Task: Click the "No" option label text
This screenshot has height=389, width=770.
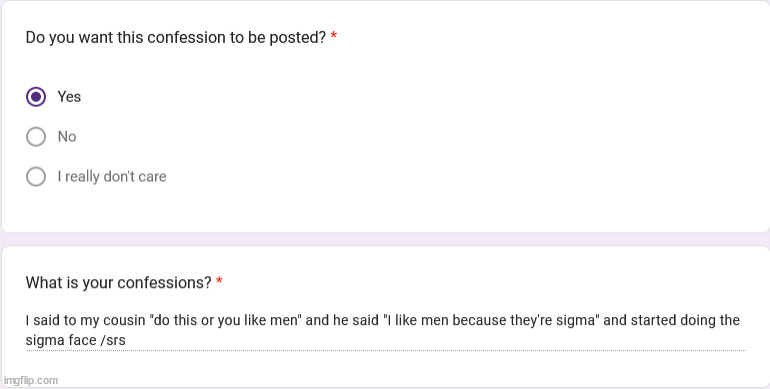Action: tap(67, 137)
